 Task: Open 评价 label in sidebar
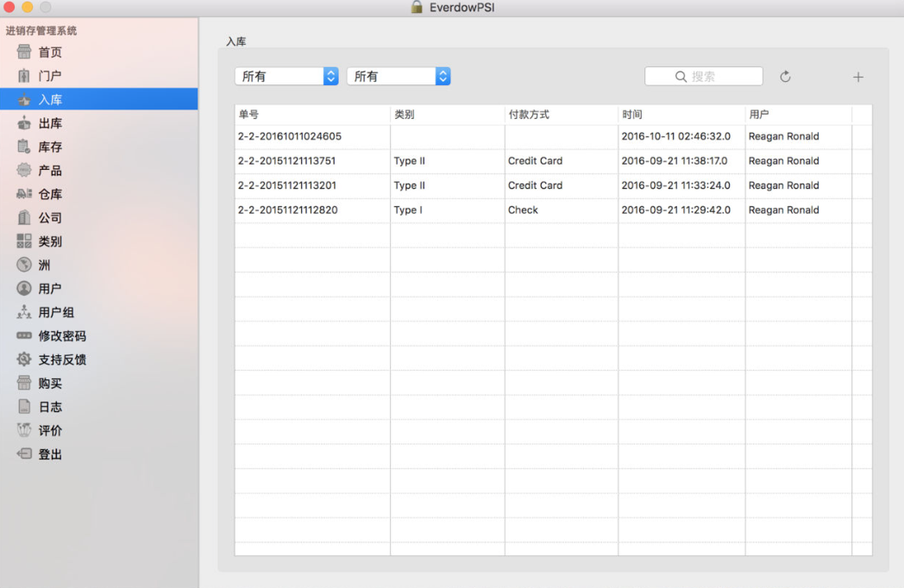(x=50, y=430)
